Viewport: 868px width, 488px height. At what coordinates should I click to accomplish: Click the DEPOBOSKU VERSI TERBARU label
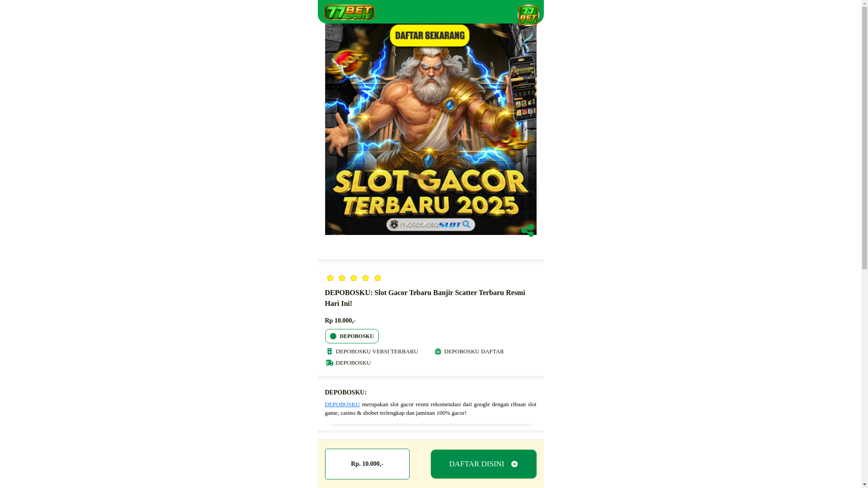tap(377, 352)
